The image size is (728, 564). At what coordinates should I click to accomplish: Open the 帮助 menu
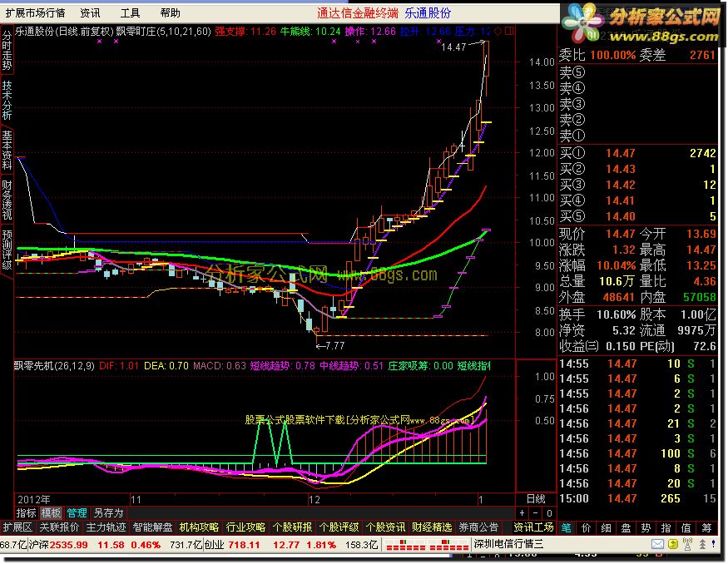pyautogui.click(x=170, y=13)
